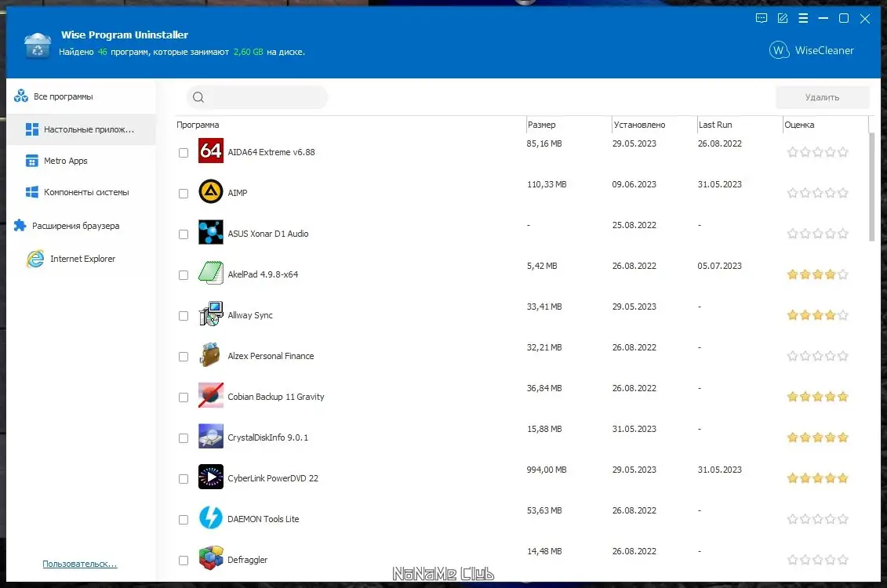Click the 994,00 MB size cell
This screenshot has width=887, height=588.
pos(546,470)
